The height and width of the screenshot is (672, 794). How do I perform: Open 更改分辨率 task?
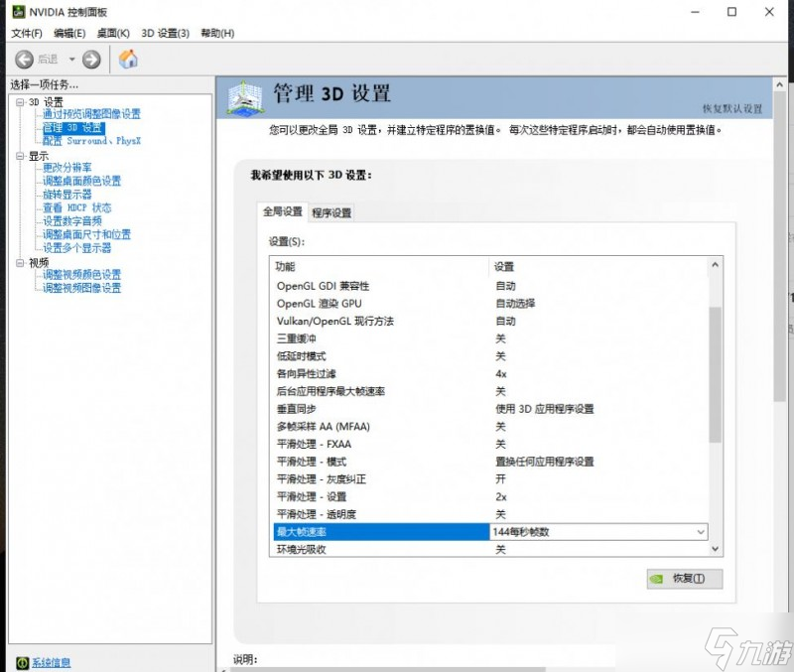coord(67,168)
